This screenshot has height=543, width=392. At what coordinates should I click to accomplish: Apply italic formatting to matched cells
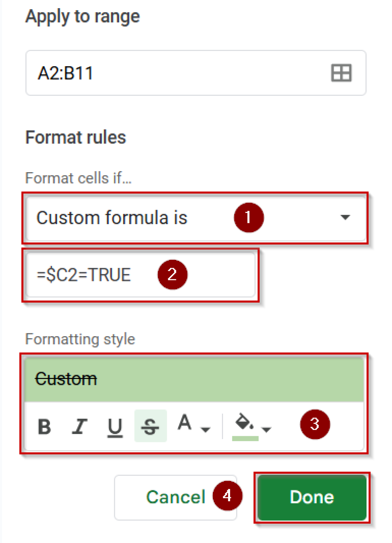(x=80, y=426)
